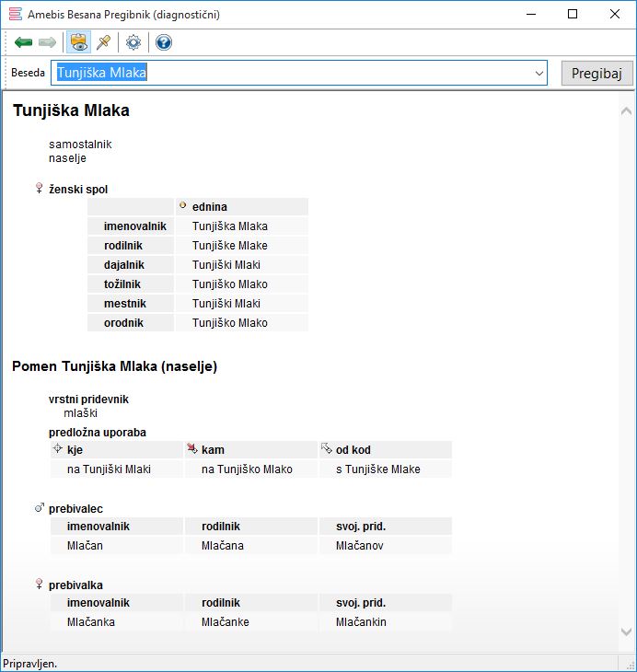
Task: Expand the Beseda word history dropdown
Action: coord(539,74)
